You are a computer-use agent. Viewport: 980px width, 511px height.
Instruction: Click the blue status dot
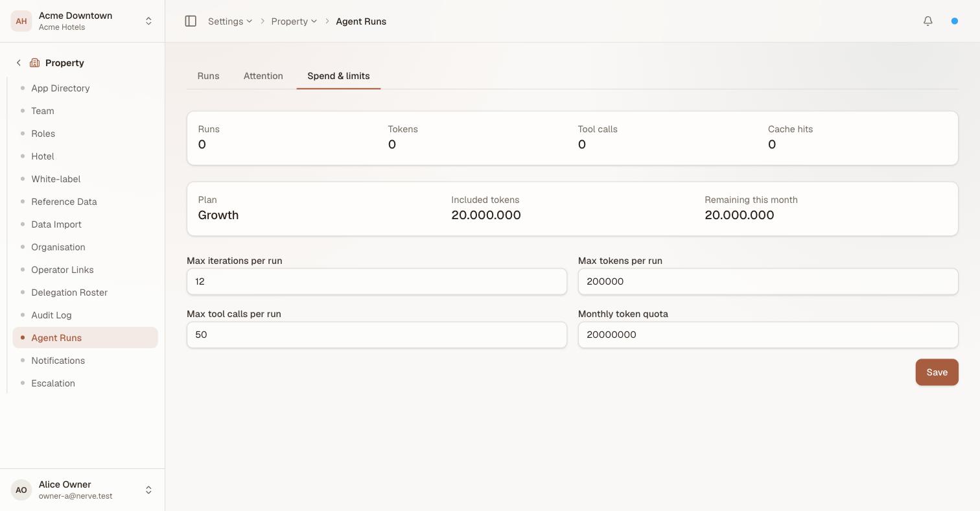[x=955, y=21]
